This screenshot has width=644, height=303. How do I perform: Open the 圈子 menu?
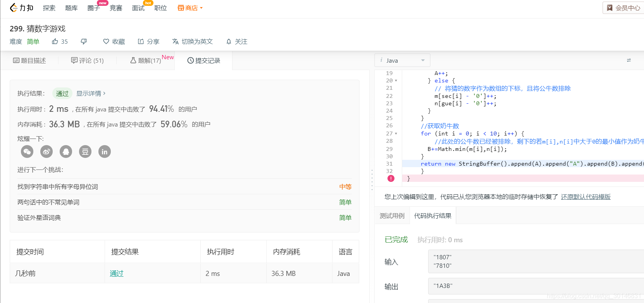tap(93, 8)
